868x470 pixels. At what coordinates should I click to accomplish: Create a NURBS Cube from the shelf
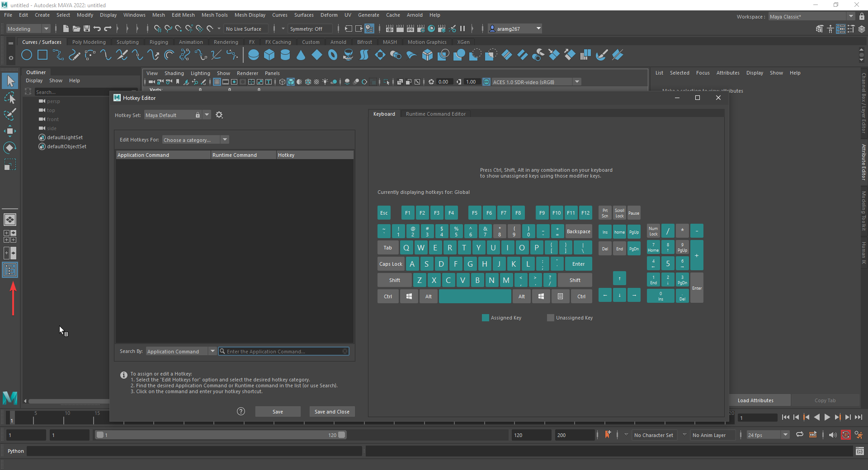(269, 55)
